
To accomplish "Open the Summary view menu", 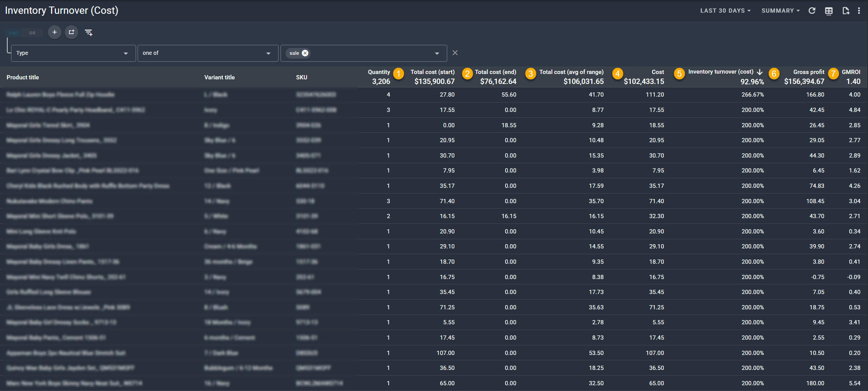I will click(780, 11).
